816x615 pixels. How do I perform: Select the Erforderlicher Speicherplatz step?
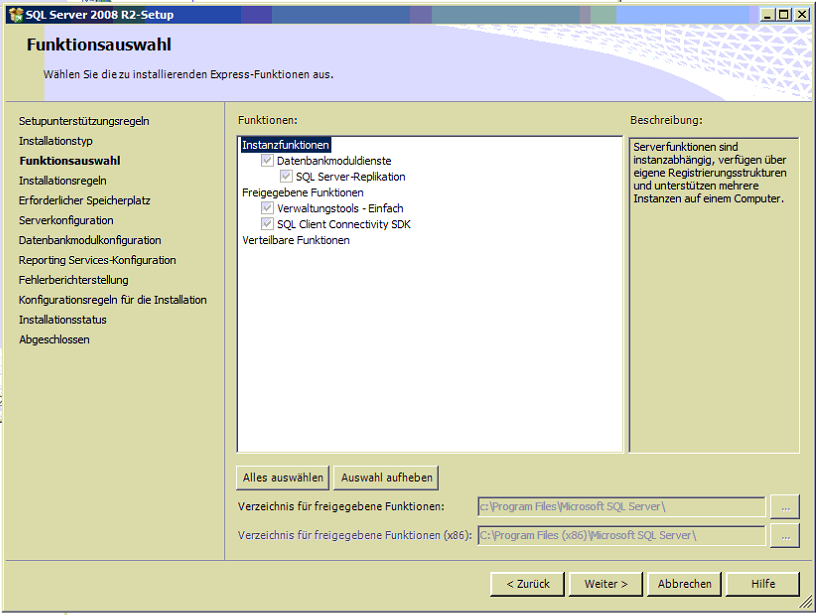pyautogui.click(x=84, y=200)
